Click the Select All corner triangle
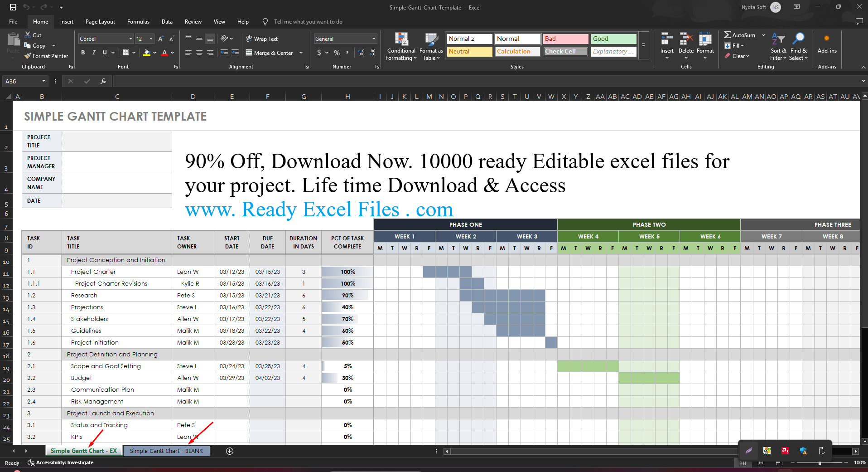The width and height of the screenshot is (868, 472). [x=9, y=97]
